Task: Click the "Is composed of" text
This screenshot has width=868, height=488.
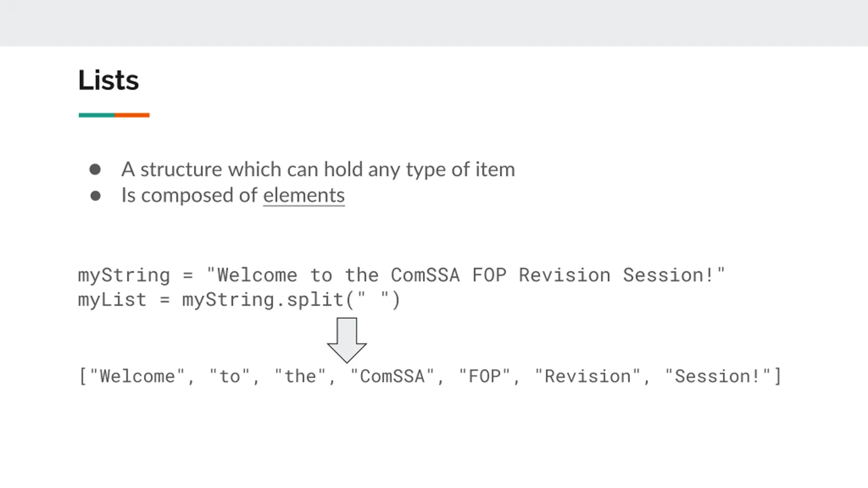Action: [x=189, y=196]
